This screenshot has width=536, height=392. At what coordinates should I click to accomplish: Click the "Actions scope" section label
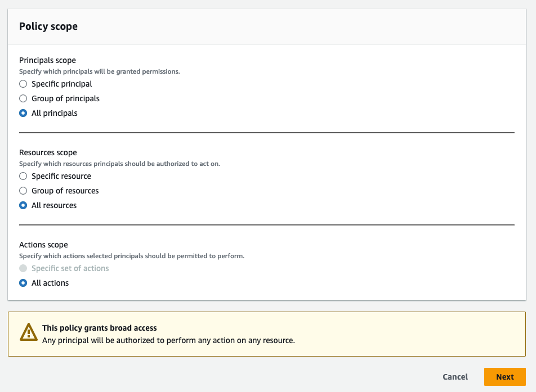(43, 245)
